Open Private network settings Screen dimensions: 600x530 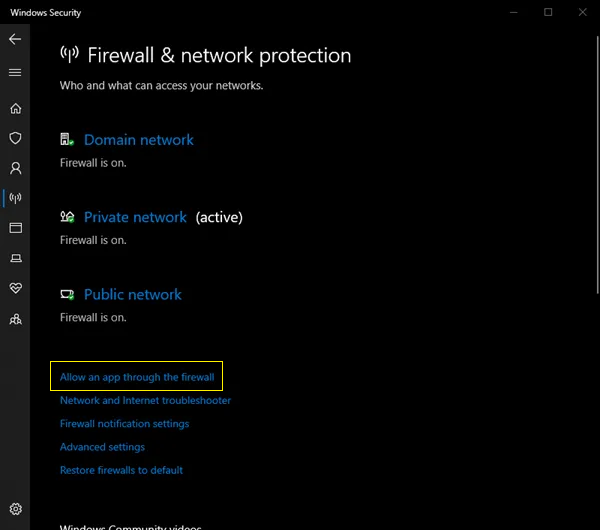[135, 217]
